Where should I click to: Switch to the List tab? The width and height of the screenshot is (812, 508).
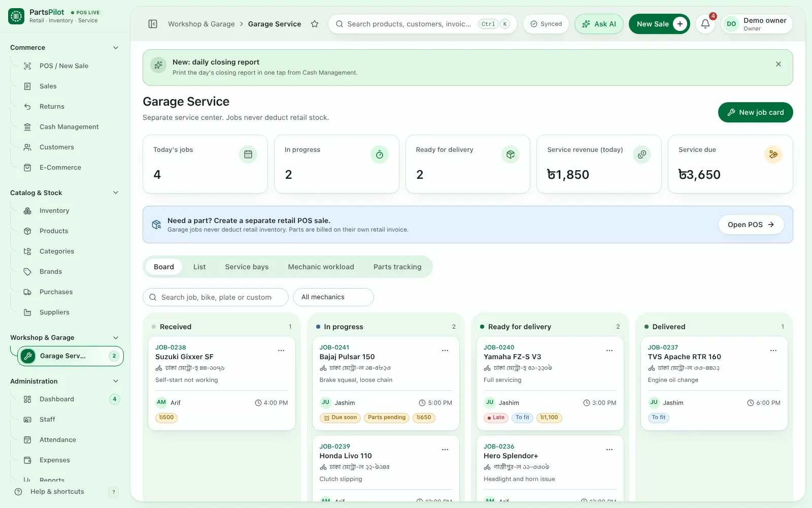[x=199, y=267]
